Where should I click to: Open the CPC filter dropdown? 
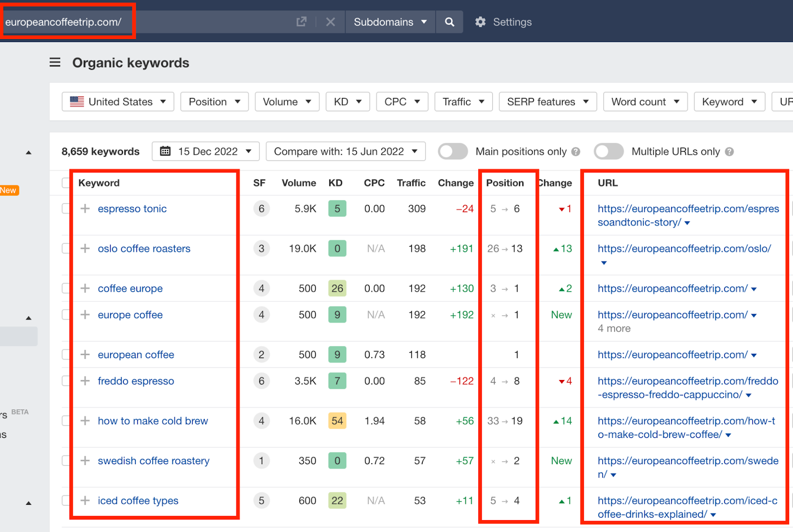point(402,102)
